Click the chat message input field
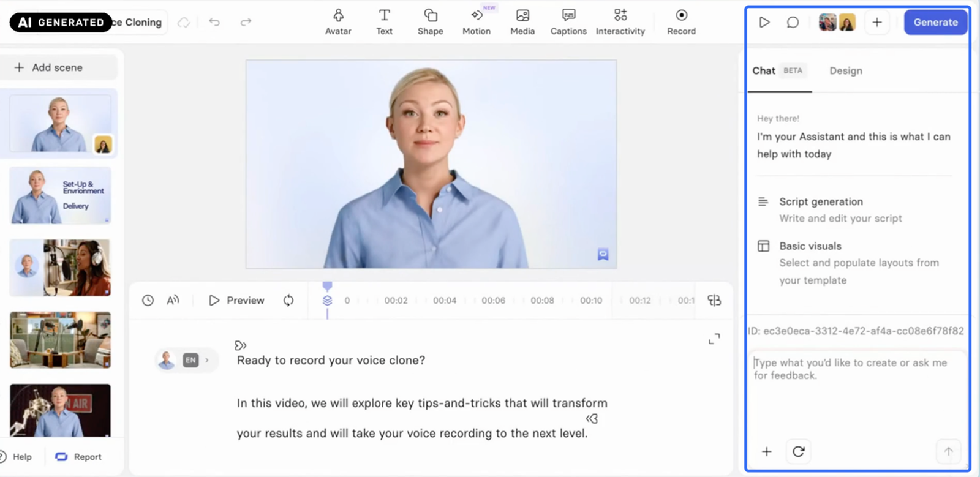Screen dimensions: 980x477 point(857,393)
